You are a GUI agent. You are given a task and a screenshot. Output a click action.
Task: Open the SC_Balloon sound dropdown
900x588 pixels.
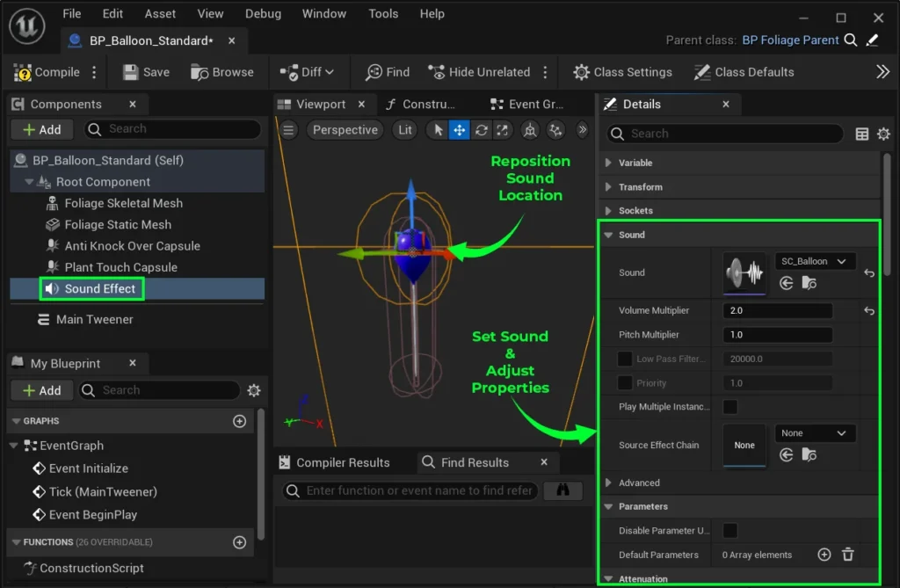tap(815, 261)
